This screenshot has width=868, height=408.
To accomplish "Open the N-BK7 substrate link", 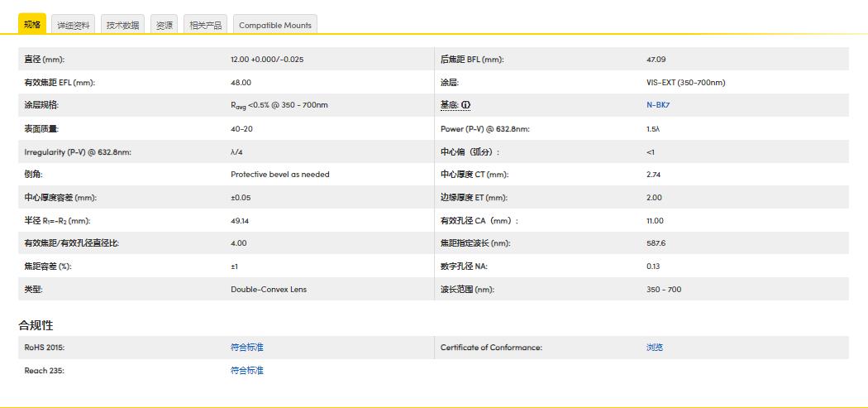I will click(x=658, y=105).
